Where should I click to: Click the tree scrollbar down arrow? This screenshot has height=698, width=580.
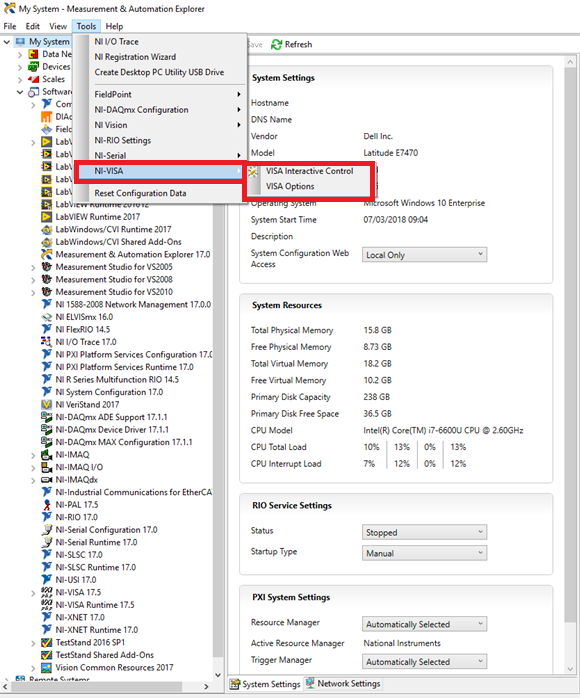coord(218,675)
